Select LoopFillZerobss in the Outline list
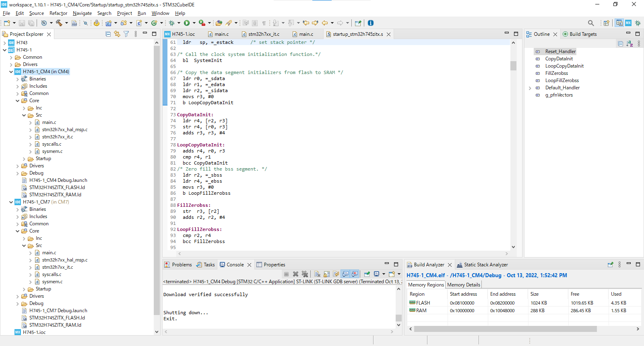The width and height of the screenshot is (644, 346). (562, 80)
